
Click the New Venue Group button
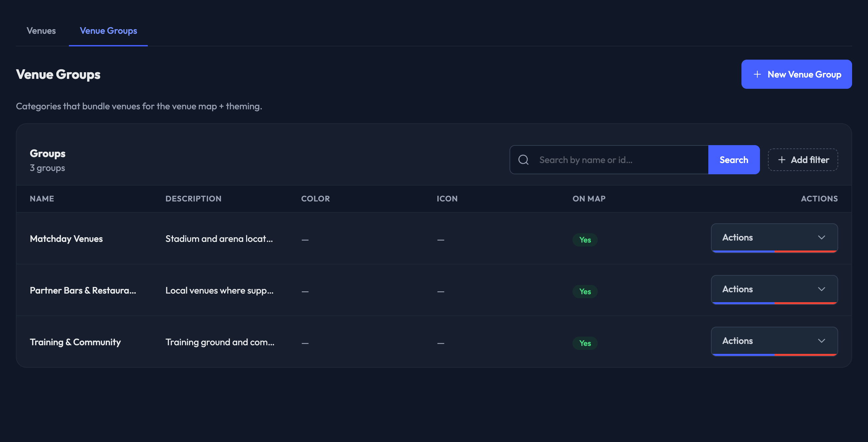coord(796,74)
